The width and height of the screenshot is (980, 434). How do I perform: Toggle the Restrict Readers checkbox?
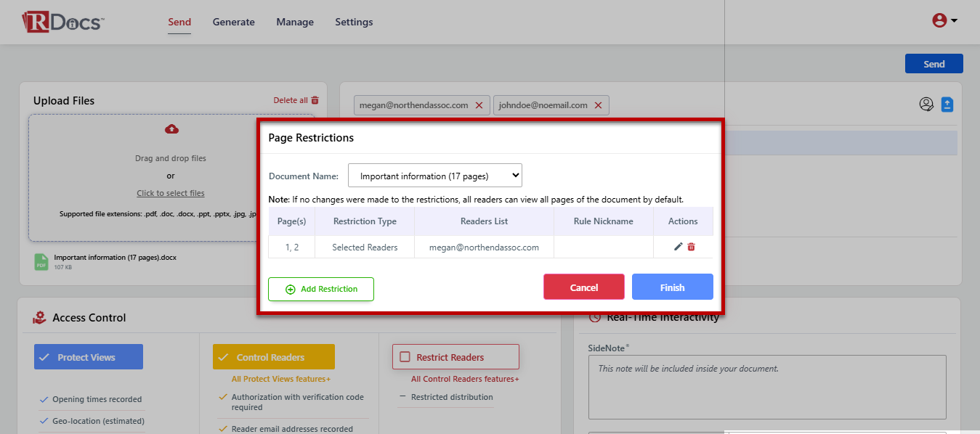click(x=404, y=357)
